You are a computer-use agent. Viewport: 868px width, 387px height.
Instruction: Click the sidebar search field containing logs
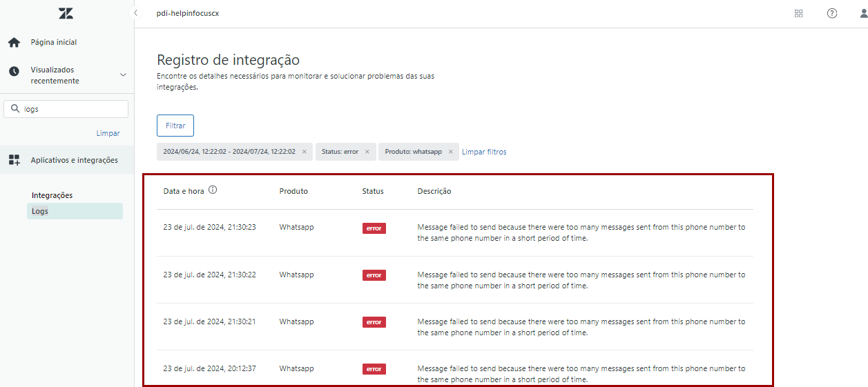point(73,109)
